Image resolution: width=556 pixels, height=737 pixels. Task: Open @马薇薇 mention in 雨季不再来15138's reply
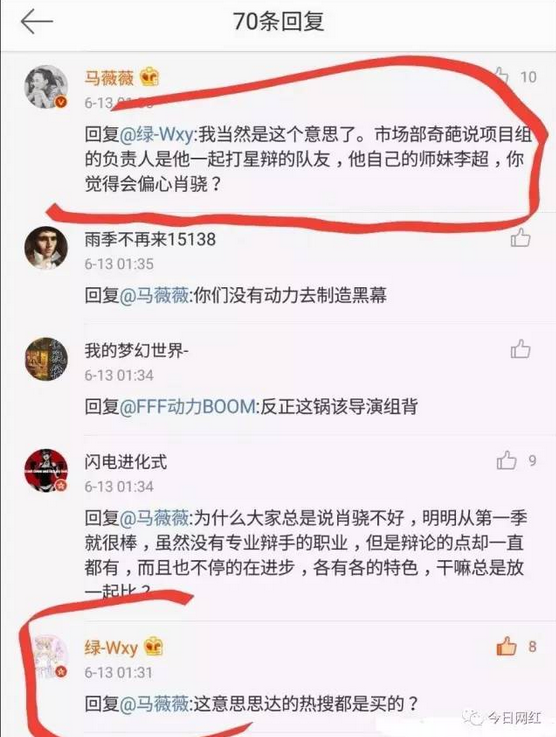point(155,295)
